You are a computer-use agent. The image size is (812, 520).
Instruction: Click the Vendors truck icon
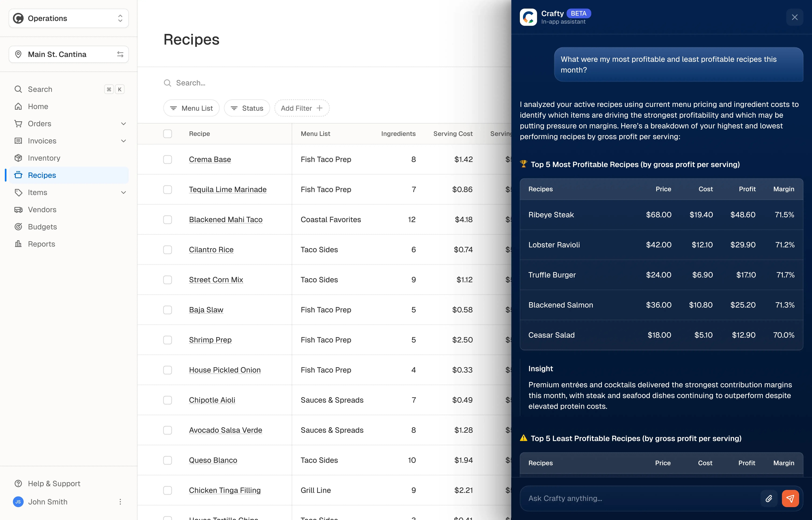pos(18,210)
